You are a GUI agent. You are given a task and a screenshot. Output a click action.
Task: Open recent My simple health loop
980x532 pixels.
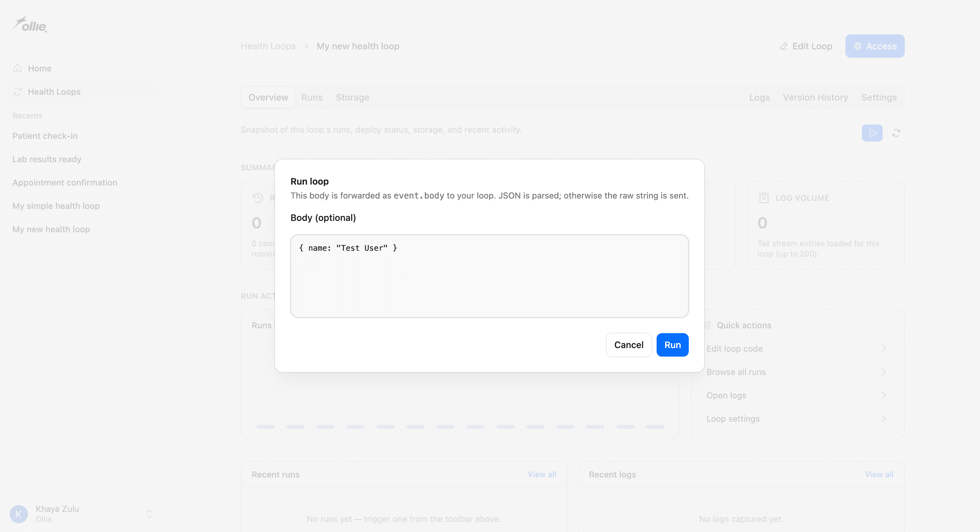[56, 206]
